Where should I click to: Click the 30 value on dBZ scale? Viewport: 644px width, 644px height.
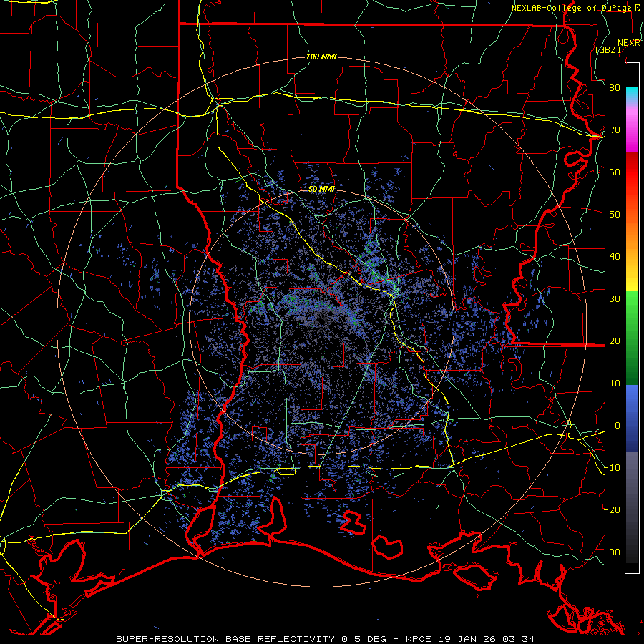615,299
